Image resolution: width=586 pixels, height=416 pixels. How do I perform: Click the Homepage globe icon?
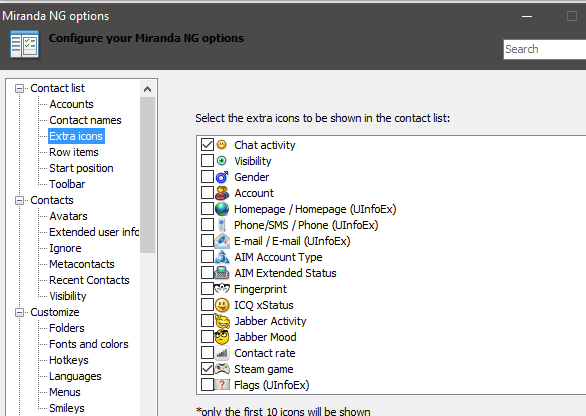[222, 209]
